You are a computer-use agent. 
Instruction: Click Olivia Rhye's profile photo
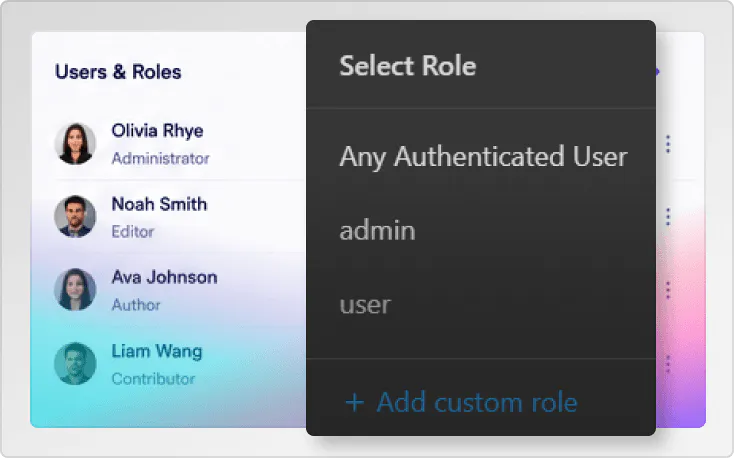point(75,144)
